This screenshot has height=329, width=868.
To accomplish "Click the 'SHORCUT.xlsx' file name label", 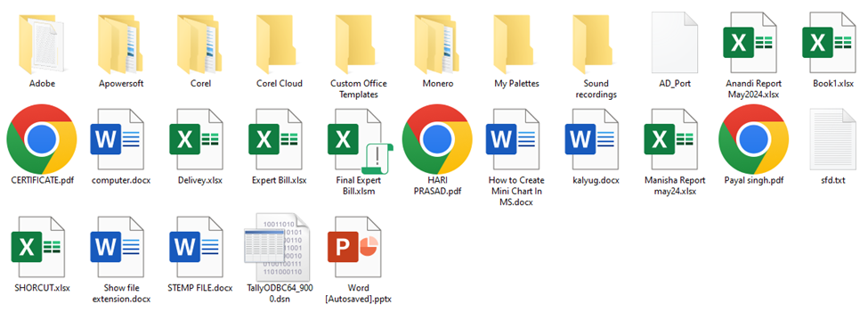I will click(x=42, y=288).
